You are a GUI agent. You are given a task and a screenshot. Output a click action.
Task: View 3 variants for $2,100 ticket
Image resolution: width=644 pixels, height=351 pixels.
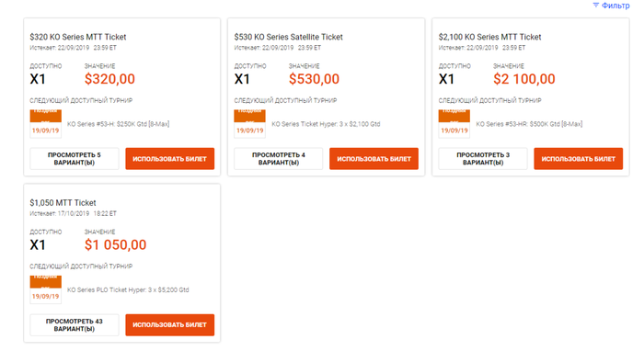coord(483,159)
